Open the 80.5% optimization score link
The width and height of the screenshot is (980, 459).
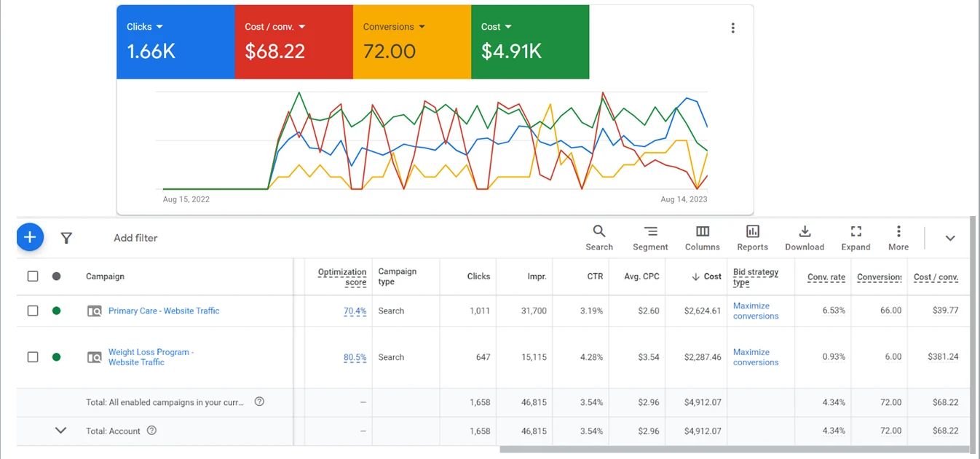(355, 357)
